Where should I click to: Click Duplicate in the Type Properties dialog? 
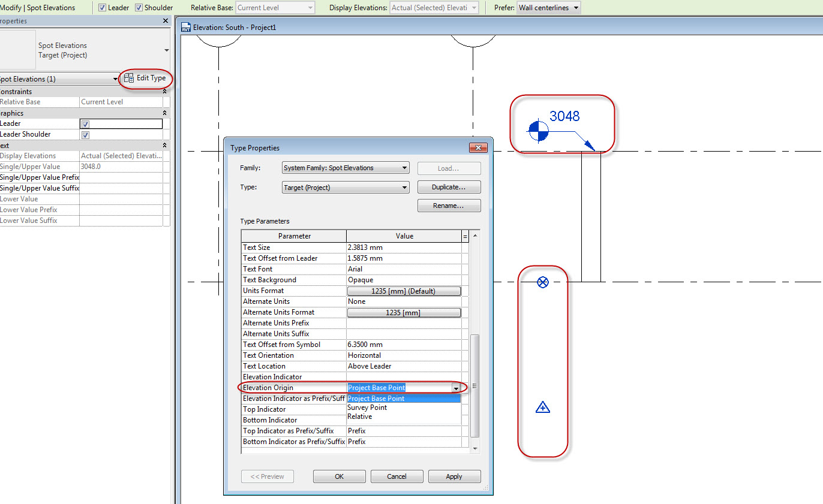[x=449, y=187]
